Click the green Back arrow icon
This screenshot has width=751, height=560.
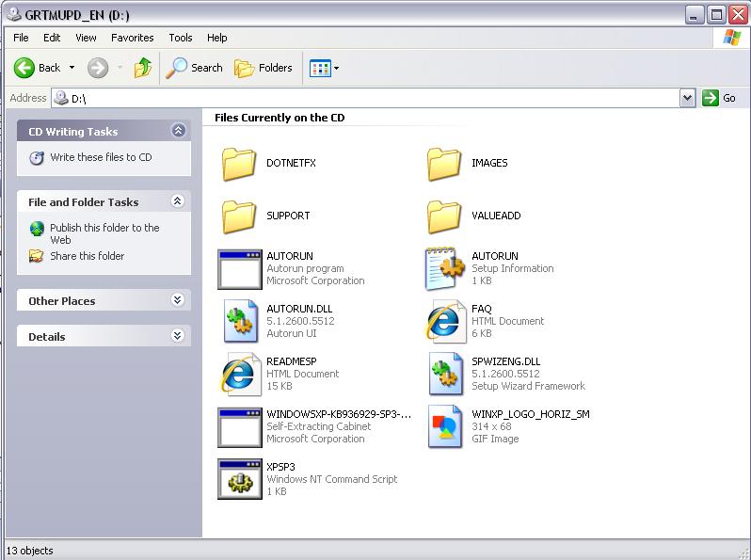point(24,68)
